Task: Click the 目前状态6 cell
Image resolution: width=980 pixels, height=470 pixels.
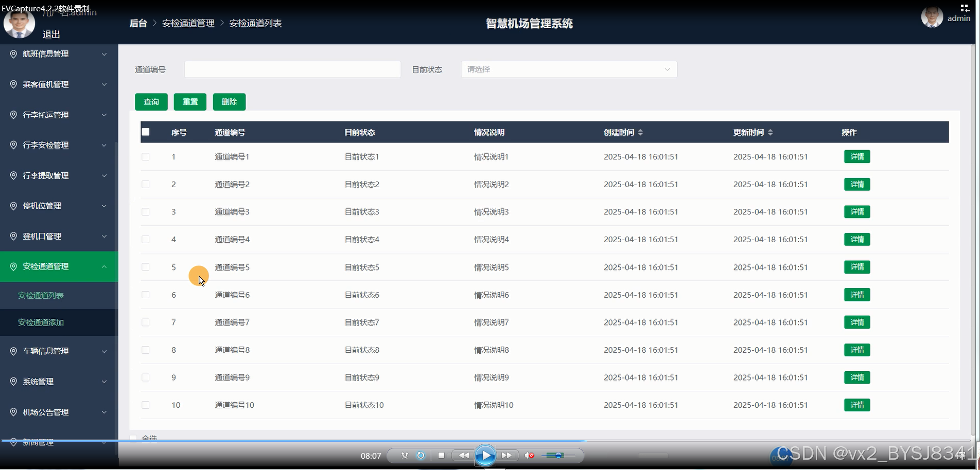Action: pos(362,295)
